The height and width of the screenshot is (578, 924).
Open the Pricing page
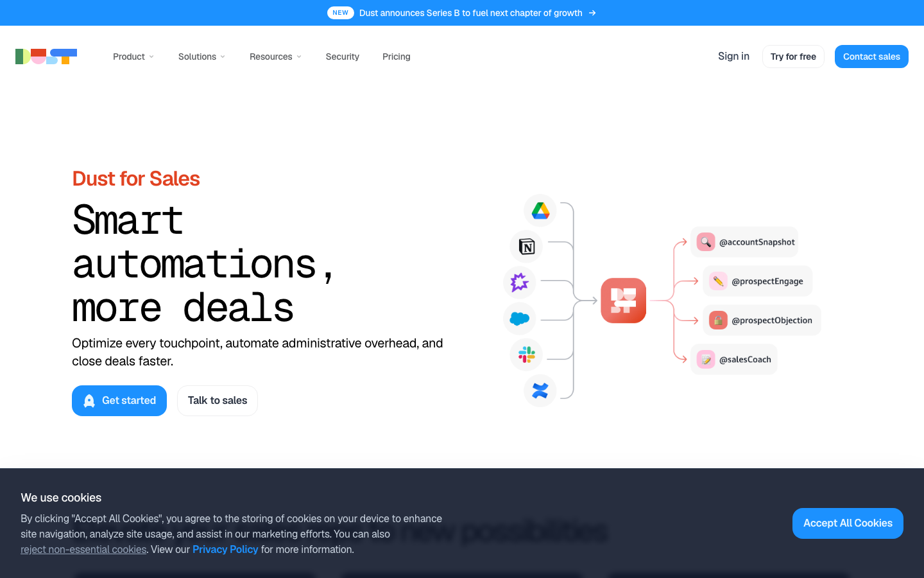[397, 57]
